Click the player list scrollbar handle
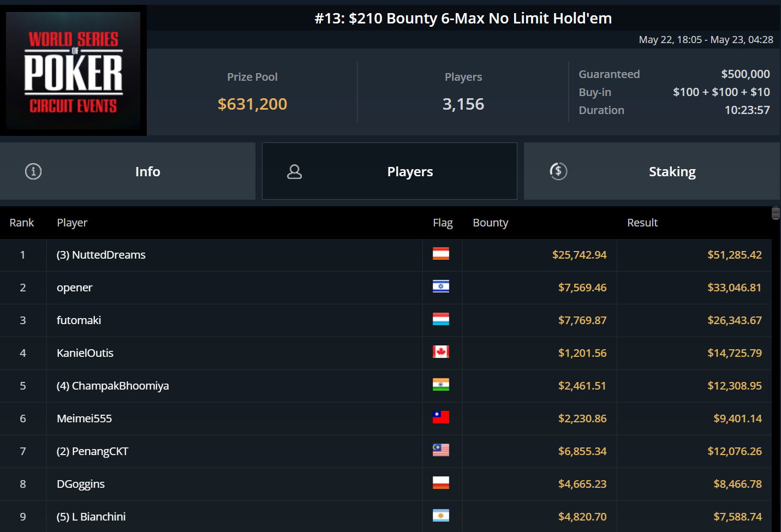Viewport: 781px width, 532px height. (x=776, y=213)
